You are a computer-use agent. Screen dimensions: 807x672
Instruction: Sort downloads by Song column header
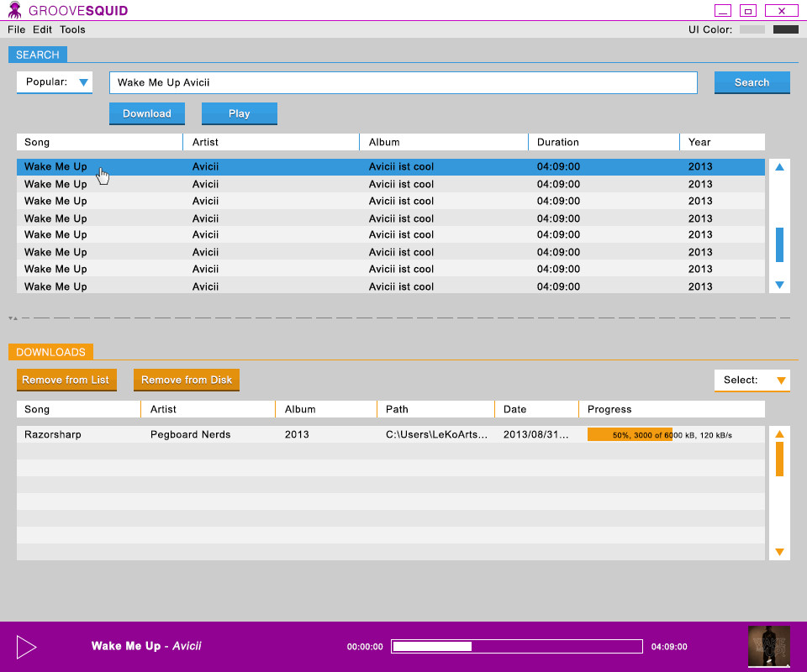pyautogui.click(x=78, y=409)
